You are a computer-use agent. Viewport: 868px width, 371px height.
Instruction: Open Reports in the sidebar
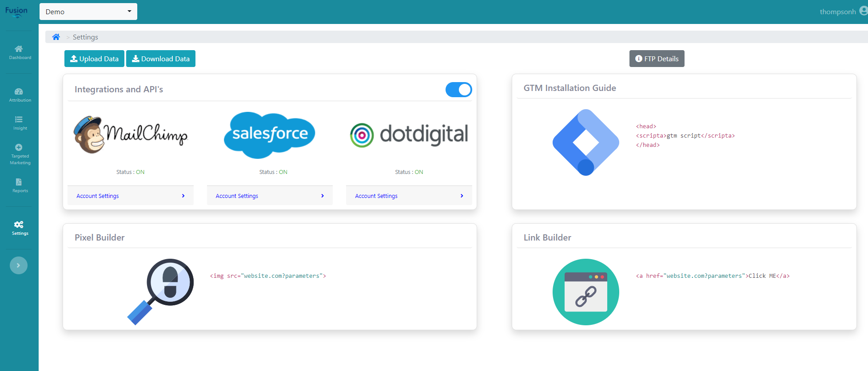click(x=19, y=185)
